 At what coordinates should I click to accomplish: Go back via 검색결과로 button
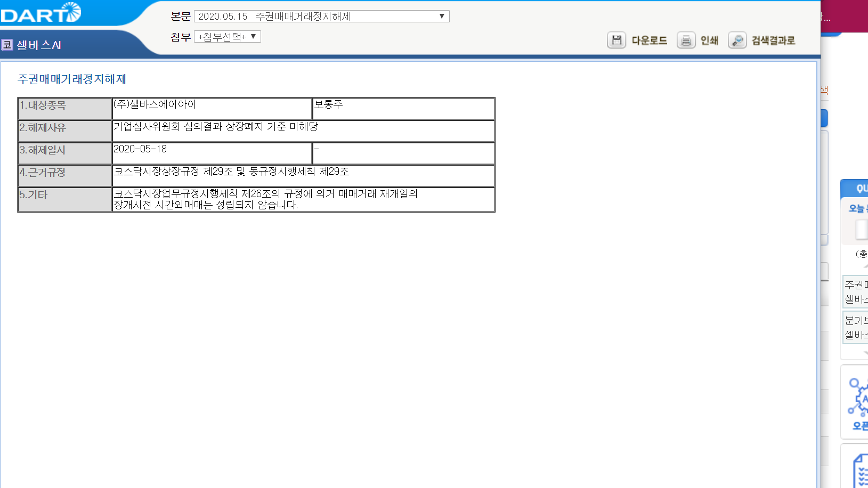tap(773, 40)
